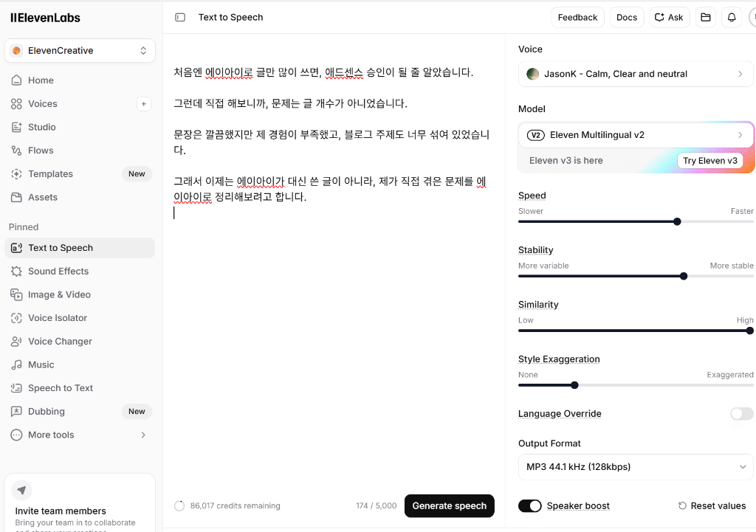Click Reset values
This screenshot has height=532, width=756.
[x=712, y=505]
